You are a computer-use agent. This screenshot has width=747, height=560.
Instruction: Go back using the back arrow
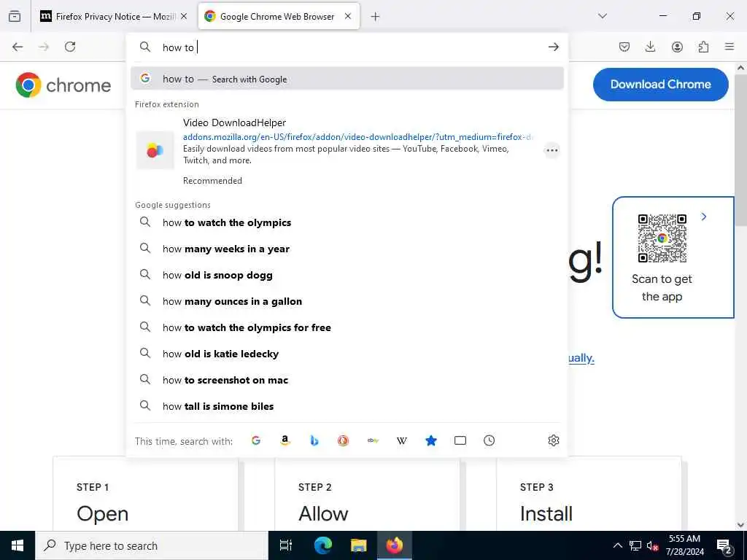click(x=18, y=47)
